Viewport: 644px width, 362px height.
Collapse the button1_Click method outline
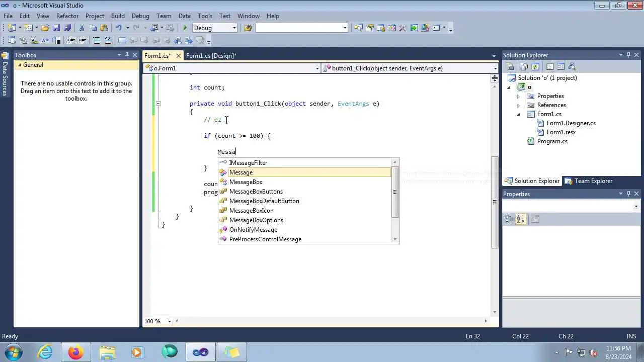(x=158, y=104)
